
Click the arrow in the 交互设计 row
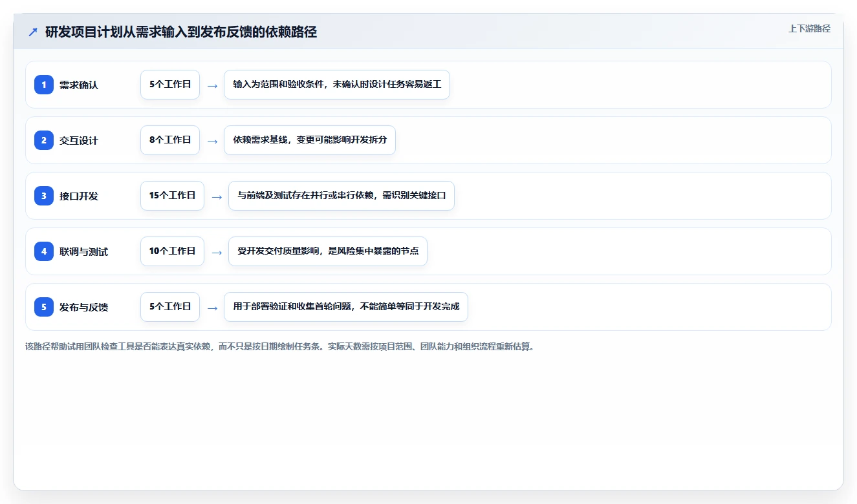(212, 141)
